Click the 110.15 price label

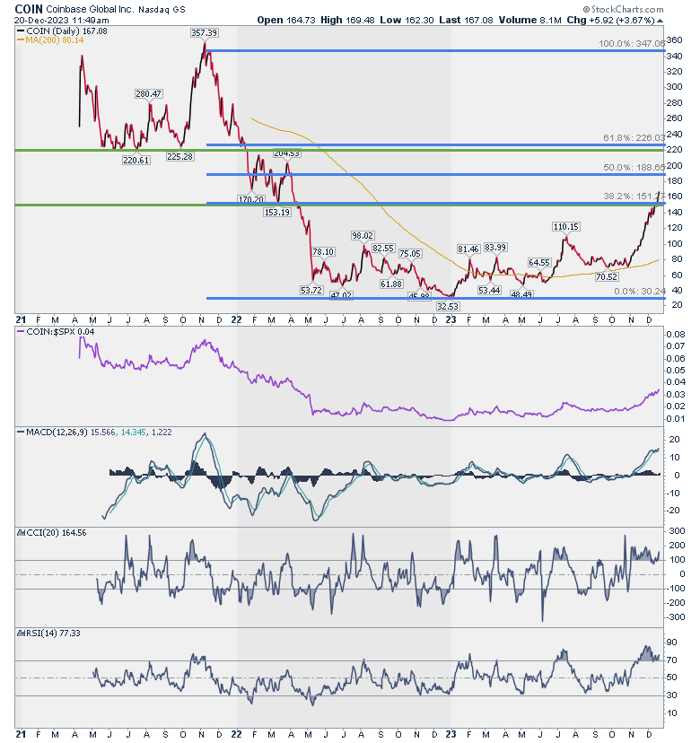pyautogui.click(x=566, y=227)
